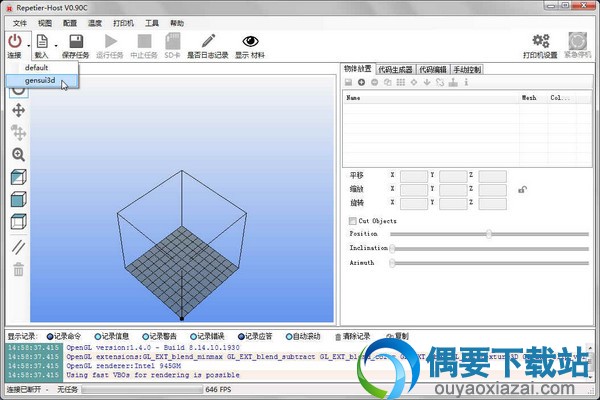Toggle log recording via the pencil icon
Screen dimensions: 600x400
point(208,41)
